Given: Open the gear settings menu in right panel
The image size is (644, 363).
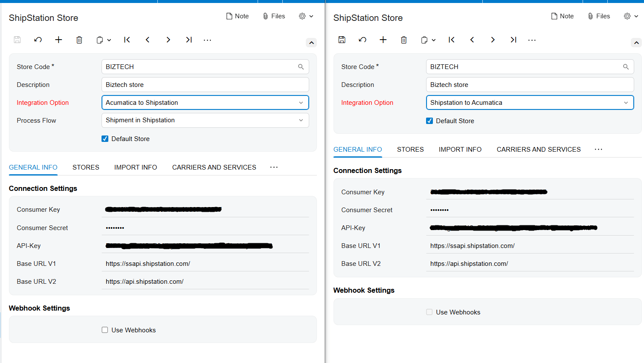Looking at the screenshot, I should pos(631,16).
